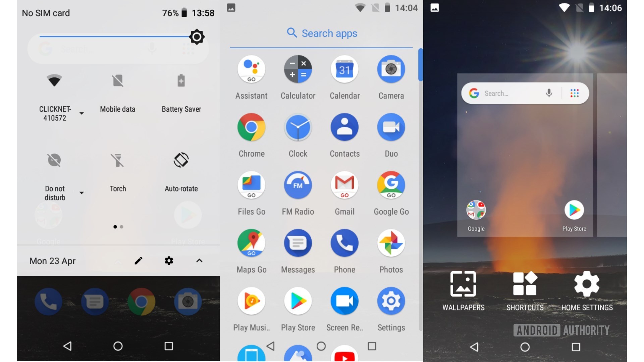Adjust brightness slider in notification panel

pos(117,37)
